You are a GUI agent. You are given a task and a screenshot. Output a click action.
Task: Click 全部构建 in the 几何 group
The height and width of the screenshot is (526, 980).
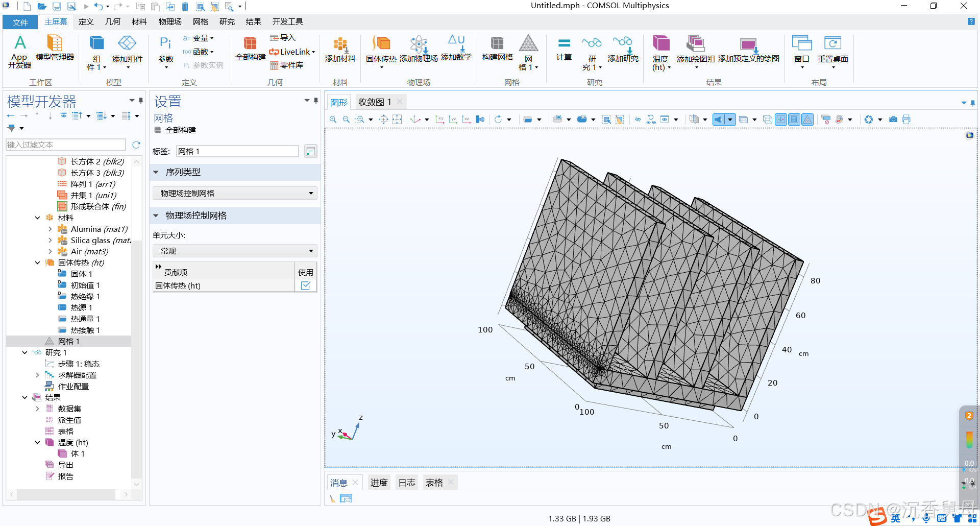(250, 49)
